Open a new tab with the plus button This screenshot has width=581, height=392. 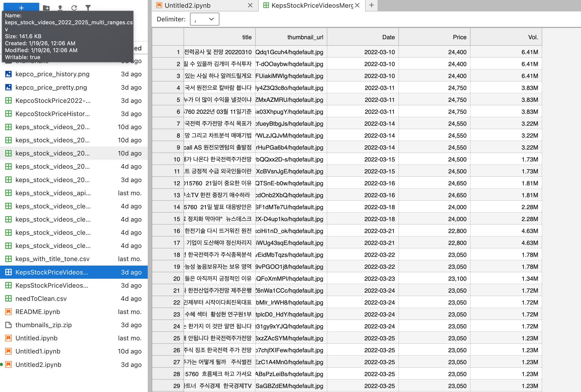pos(371,5)
